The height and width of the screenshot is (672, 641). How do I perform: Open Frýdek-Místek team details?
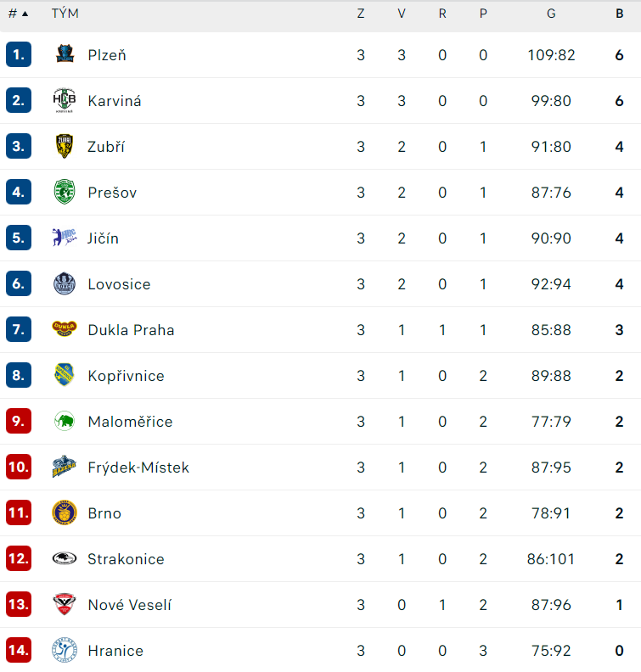pyautogui.click(x=138, y=468)
